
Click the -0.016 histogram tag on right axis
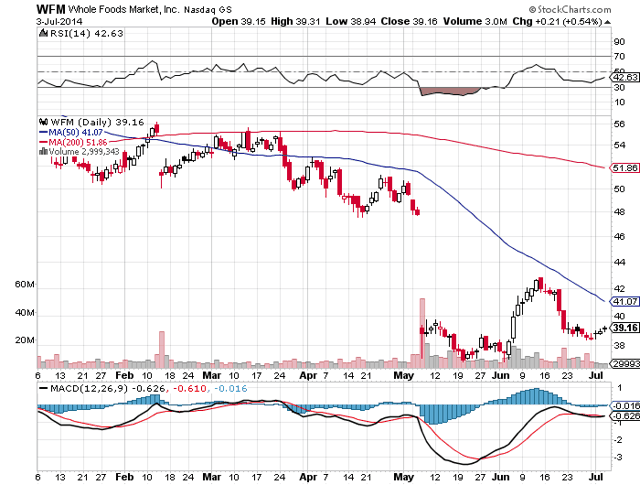point(625,405)
